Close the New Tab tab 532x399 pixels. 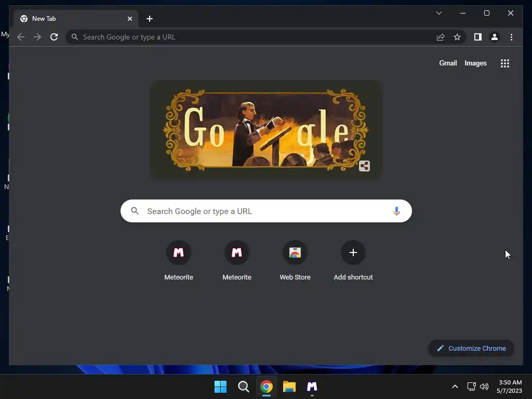[129, 19]
